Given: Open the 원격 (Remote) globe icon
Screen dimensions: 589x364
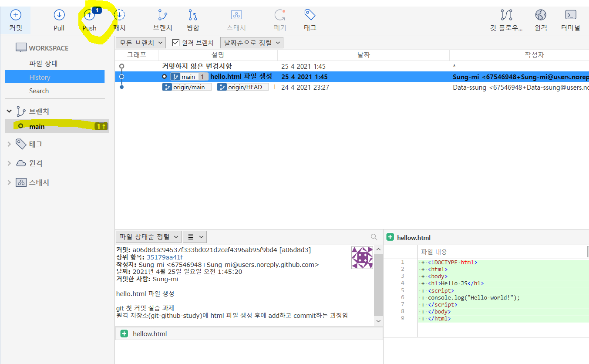Looking at the screenshot, I should click(541, 15).
